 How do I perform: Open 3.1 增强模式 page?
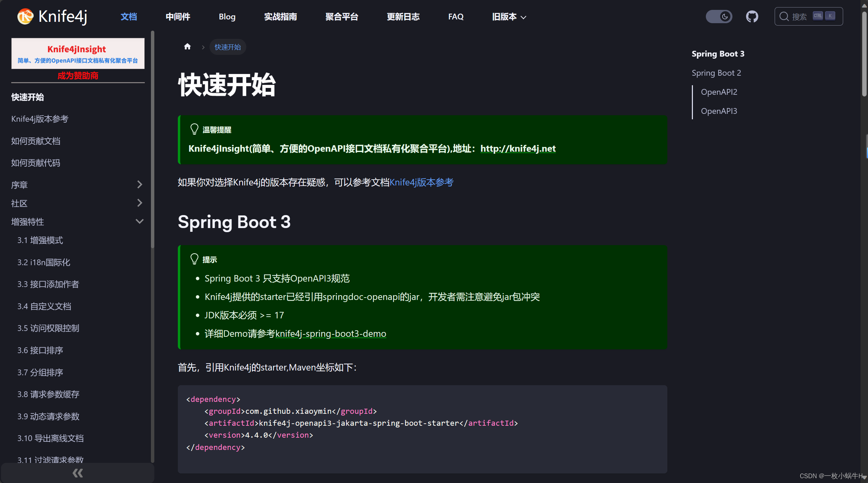click(40, 240)
